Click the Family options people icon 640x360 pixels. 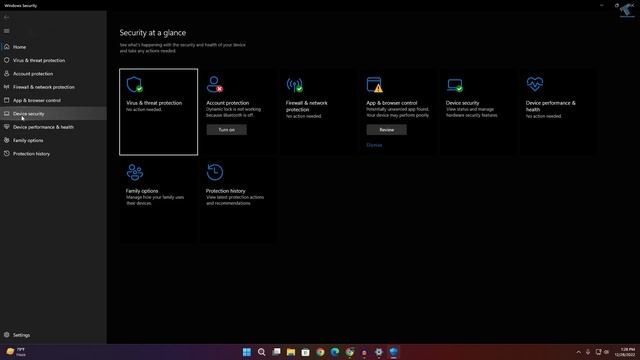(135, 172)
